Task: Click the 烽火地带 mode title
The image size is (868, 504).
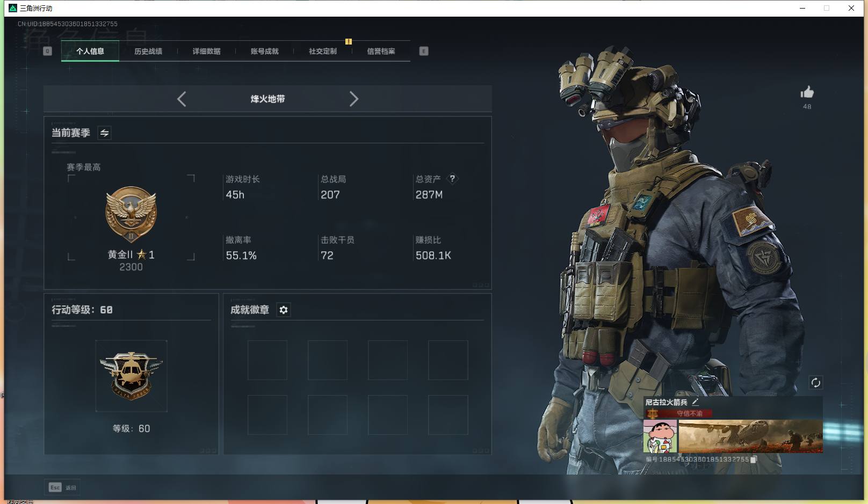Action: 267,99
